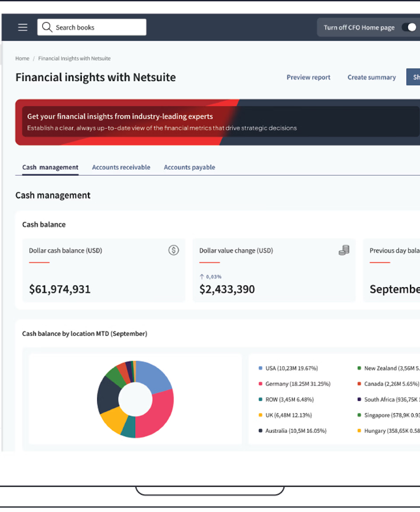Click the dark navy Australia pie segment
The width and height of the screenshot is (420, 512).
click(x=108, y=394)
